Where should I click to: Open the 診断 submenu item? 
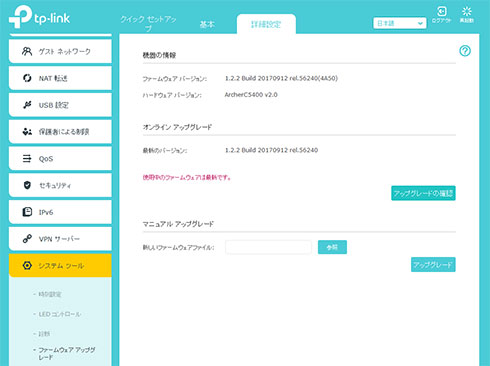44,334
